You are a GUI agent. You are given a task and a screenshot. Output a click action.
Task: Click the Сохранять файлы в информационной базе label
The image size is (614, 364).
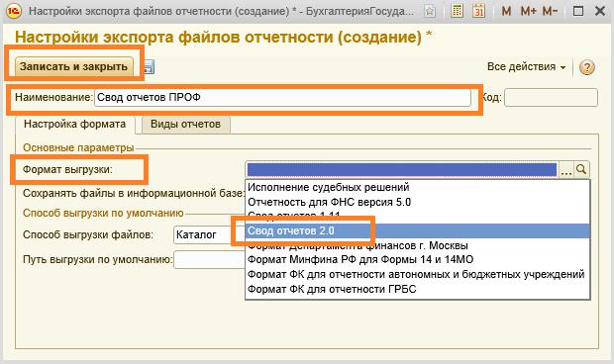133,193
